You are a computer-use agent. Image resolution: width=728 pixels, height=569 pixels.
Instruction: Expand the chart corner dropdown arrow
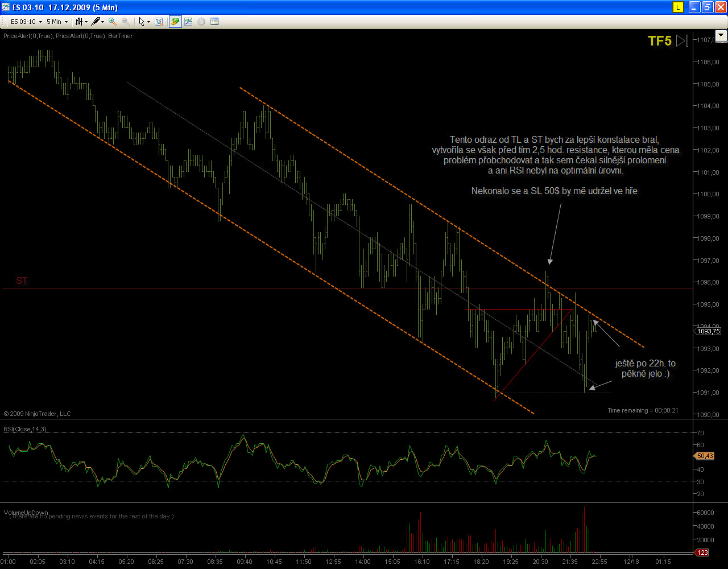click(x=721, y=36)
